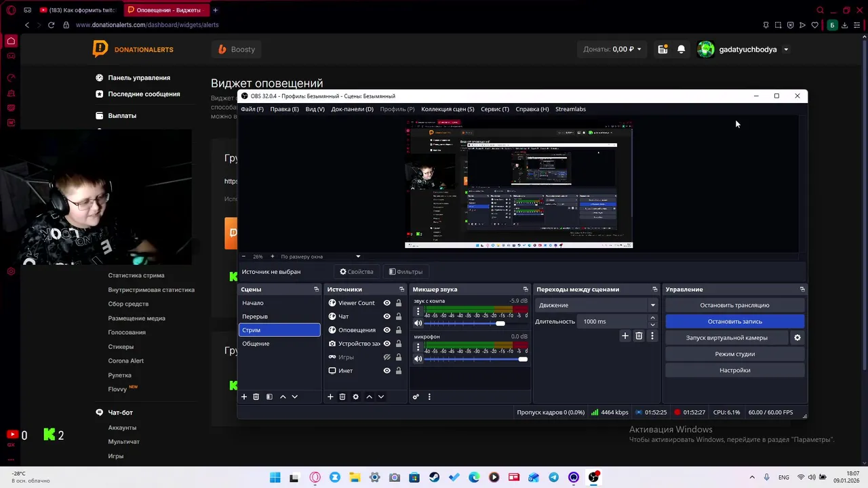Image resolution: width=868 pixels, height=488 pixels.
Task: Open Telegram from the Windows taskbar
Action: 553,477
